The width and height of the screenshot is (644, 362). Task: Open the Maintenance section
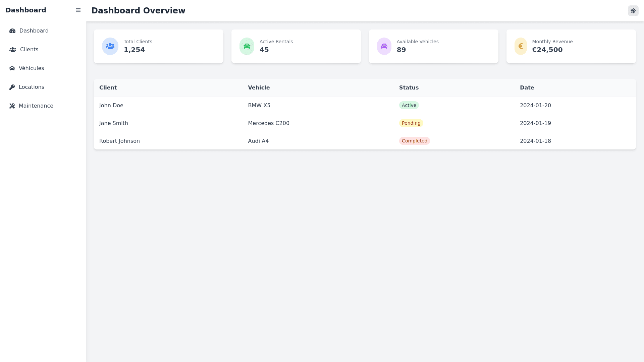(x=36, y=106)
